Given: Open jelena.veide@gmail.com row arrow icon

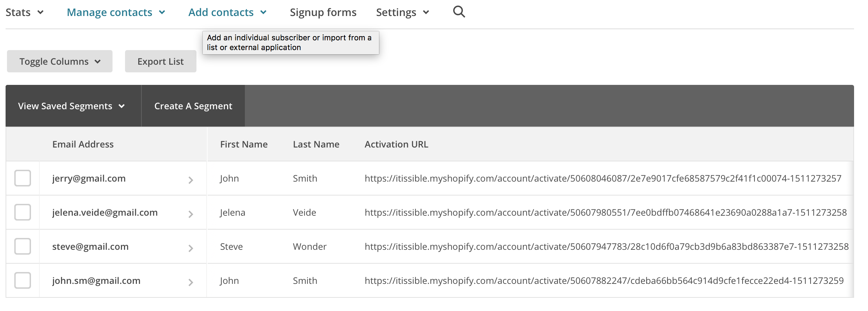Looking at the screenshot, I should pyautogui.click(x=191, y=214).
